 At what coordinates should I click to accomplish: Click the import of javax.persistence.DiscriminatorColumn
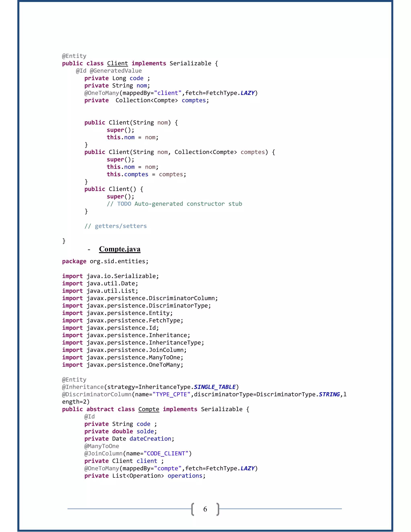tap(140, 298)
